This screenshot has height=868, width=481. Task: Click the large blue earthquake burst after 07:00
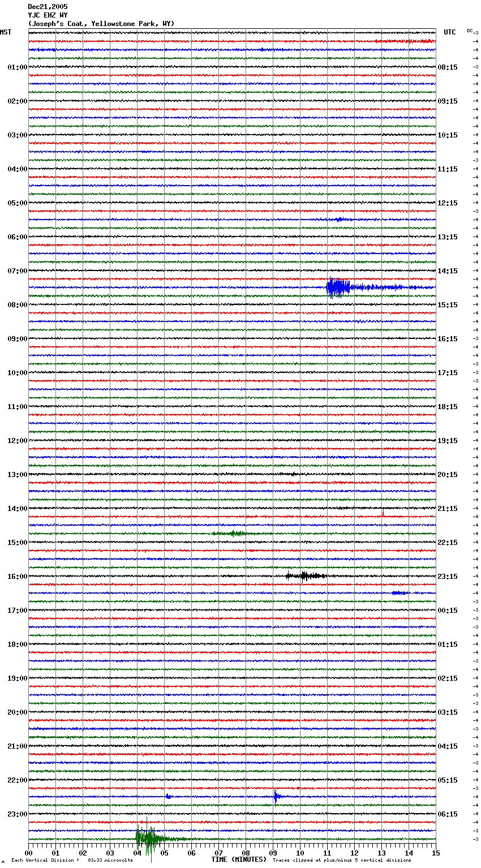338,287
